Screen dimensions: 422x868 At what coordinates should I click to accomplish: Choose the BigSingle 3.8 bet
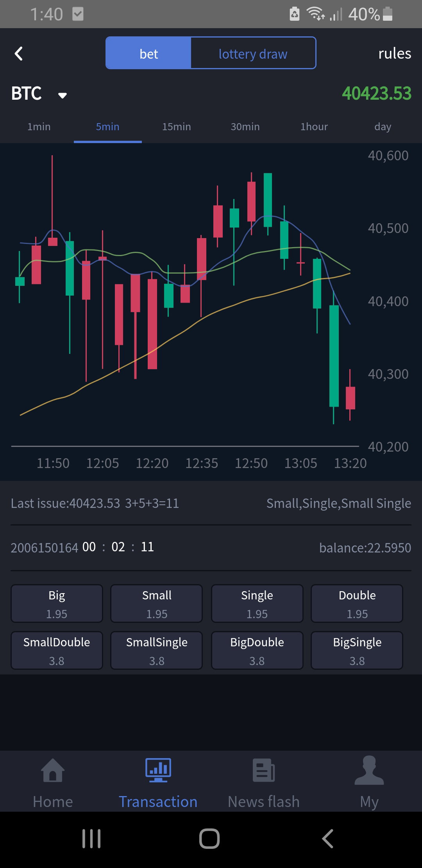click(x=357, y=650)
